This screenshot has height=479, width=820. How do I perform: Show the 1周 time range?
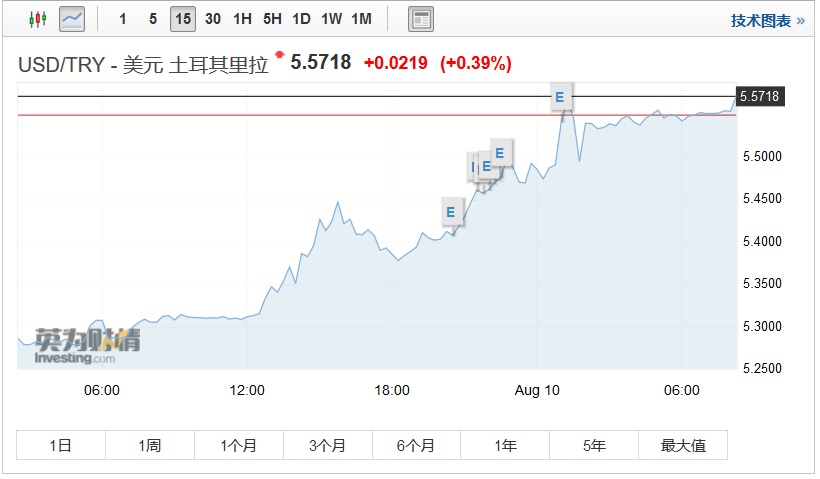tap(149, 445)
